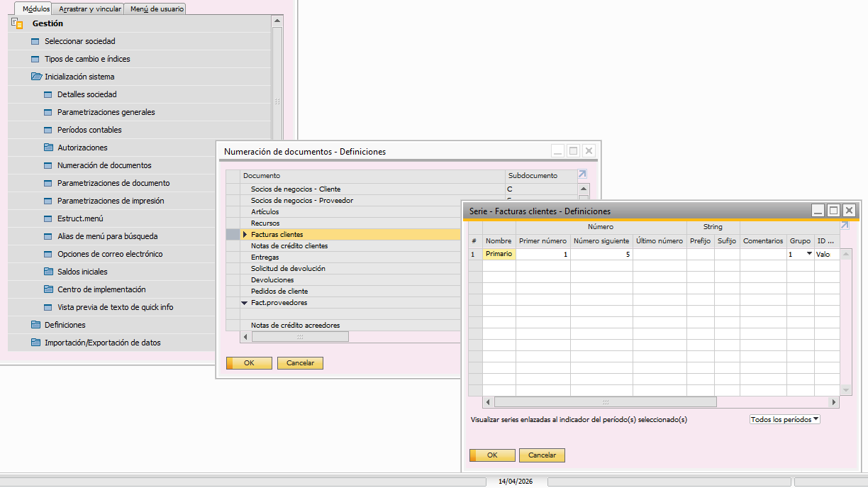This screenshot has width=868, height=488.
Task: Switch to the Menú de usuario tab
Action: tap(156, 9)
